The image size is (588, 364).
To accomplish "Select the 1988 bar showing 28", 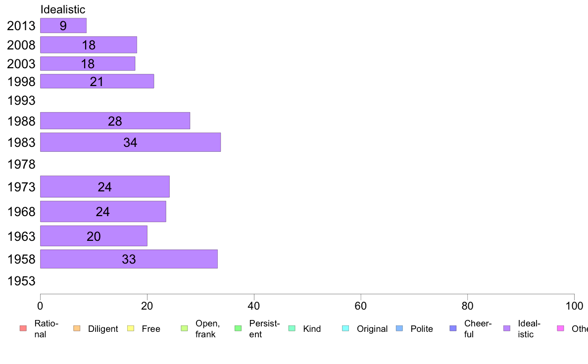I will [x=115, y=121].
